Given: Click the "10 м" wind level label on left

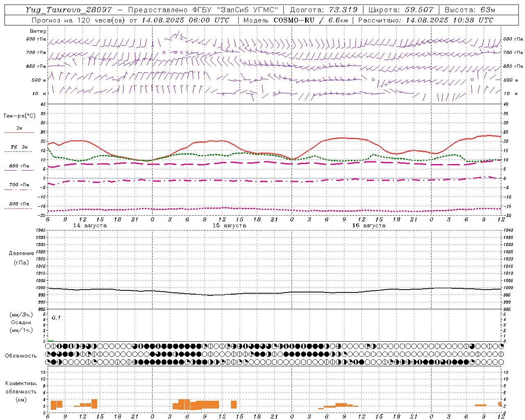Looking at the screenshot, I should (39, 94).
